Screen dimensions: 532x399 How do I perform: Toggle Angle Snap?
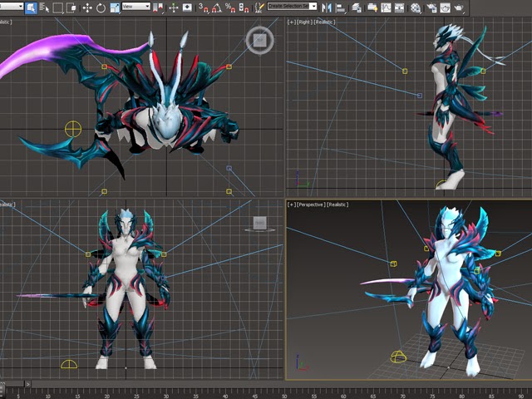click(x=217, y=7)
